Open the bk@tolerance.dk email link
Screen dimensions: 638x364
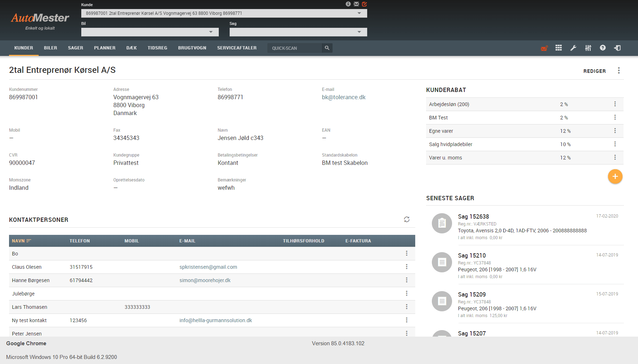click(x=343, y=97)
